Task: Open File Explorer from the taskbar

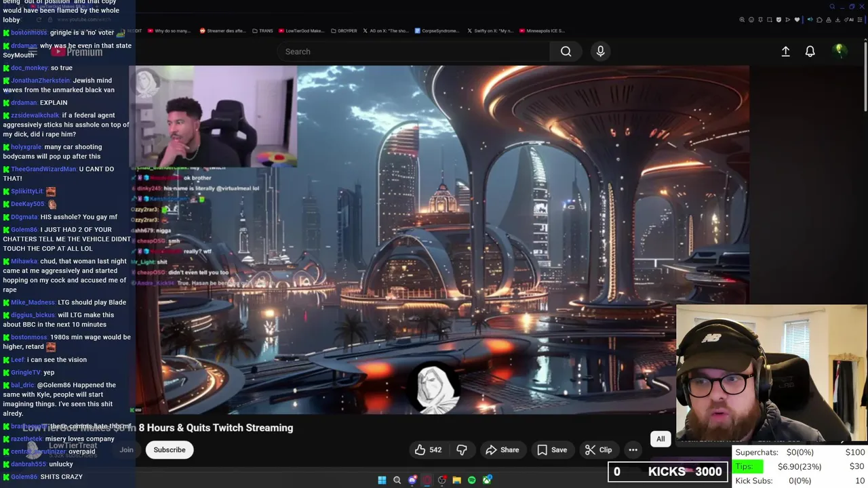Action: point(457,480)
